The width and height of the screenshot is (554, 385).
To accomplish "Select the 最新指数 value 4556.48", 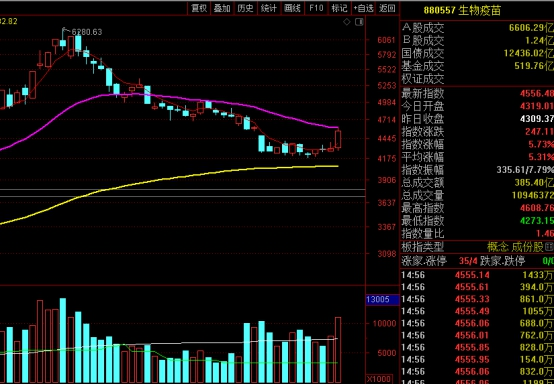I will (537, 94).
